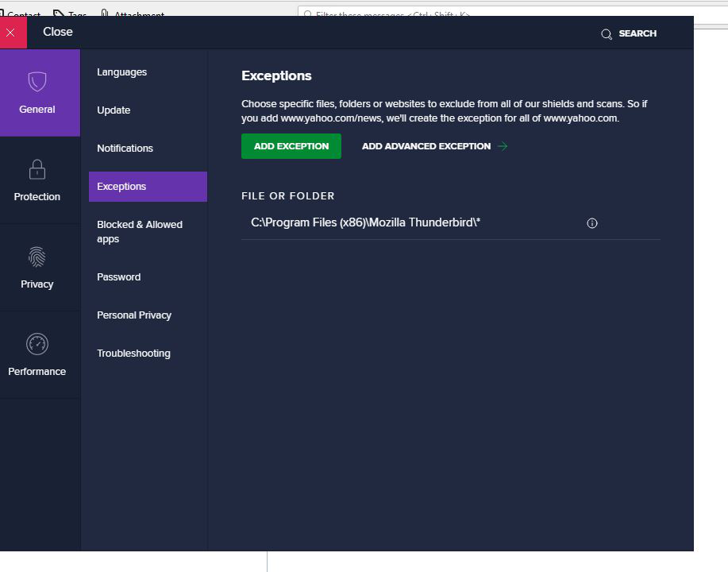This screenshot has height=572, width=728.
Task: Select the Mozilla Thunderbird exception entry
Action: point(366,223)
